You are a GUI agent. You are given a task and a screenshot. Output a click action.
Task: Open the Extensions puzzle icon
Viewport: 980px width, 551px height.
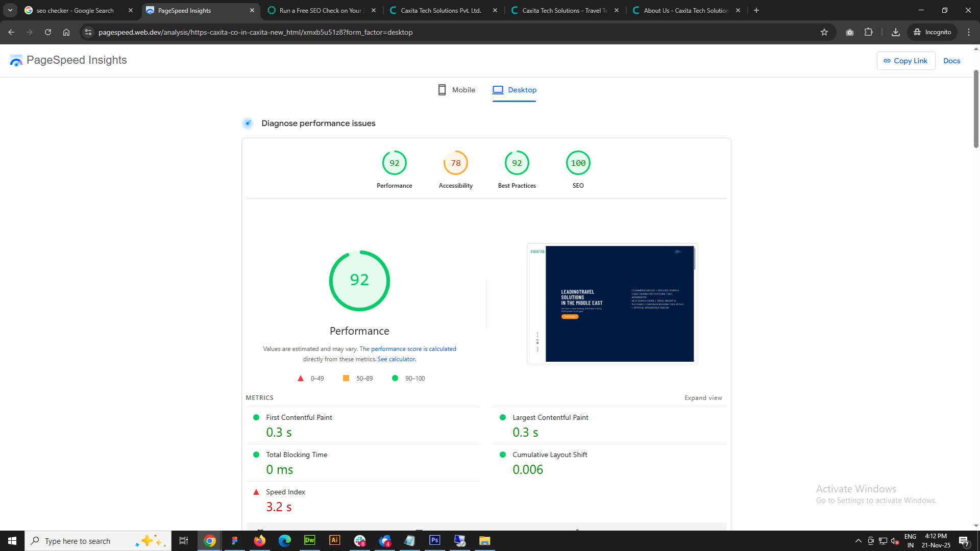pyautogui.click(x=868, y=32)
